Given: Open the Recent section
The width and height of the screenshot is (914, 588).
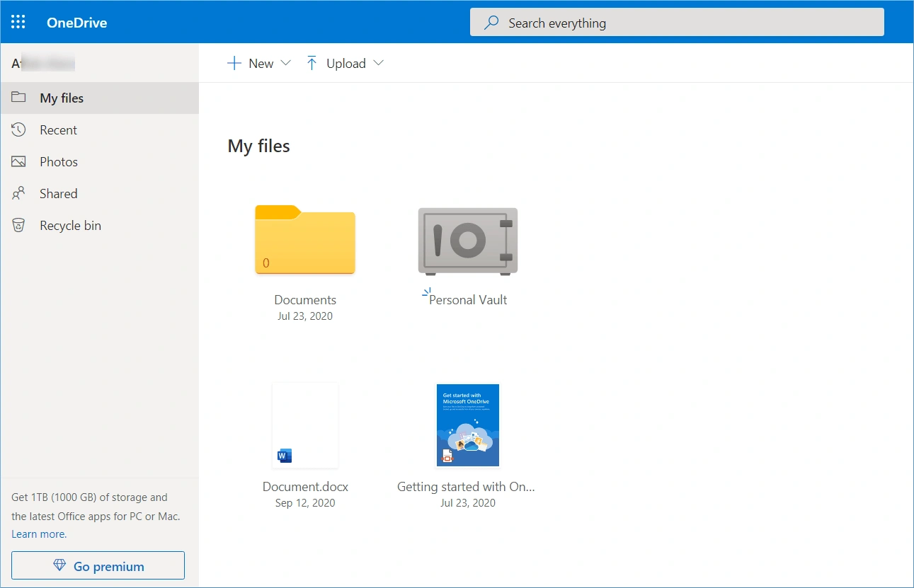Looking at the screenshot, I should 59,129.
